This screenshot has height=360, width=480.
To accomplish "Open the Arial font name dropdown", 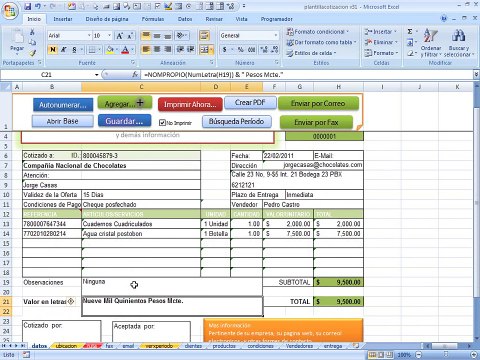I will pyautogui.click(x=89, y=35).
